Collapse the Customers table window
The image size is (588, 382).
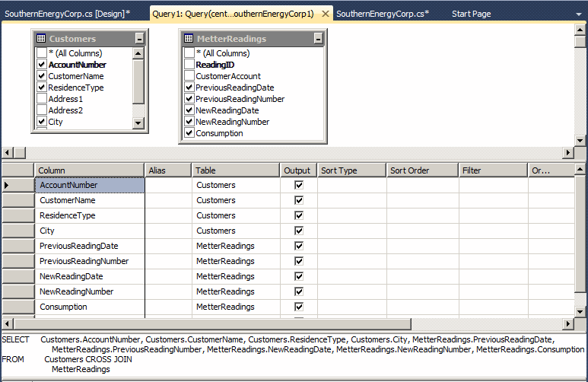(139, 38)
